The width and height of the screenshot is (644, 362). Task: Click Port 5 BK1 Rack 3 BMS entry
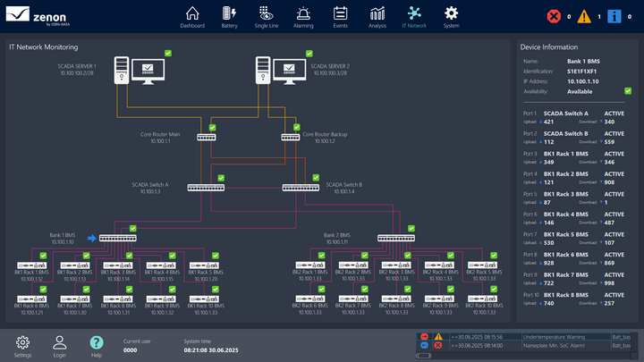point(574,198)
